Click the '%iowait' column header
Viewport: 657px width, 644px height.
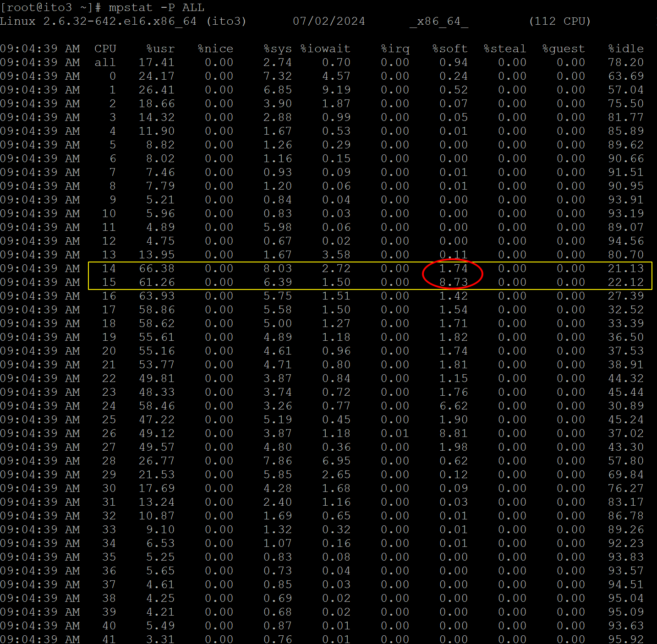coord(325,49)
